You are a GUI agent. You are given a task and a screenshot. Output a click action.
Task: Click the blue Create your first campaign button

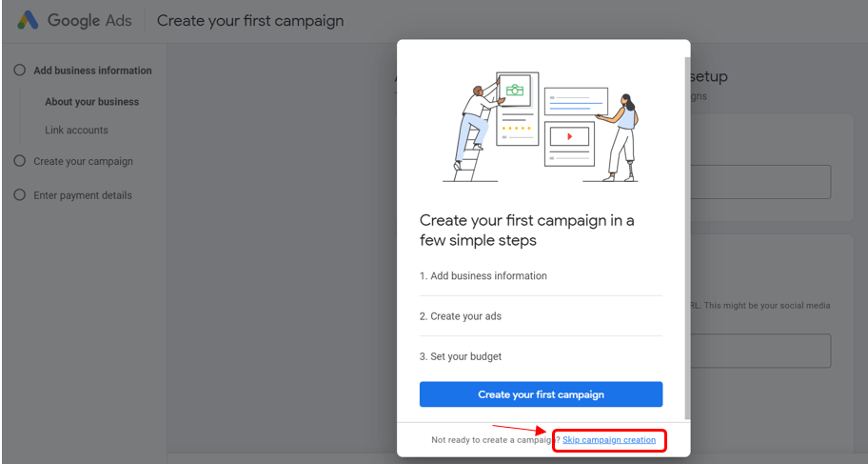click(541, 394)
